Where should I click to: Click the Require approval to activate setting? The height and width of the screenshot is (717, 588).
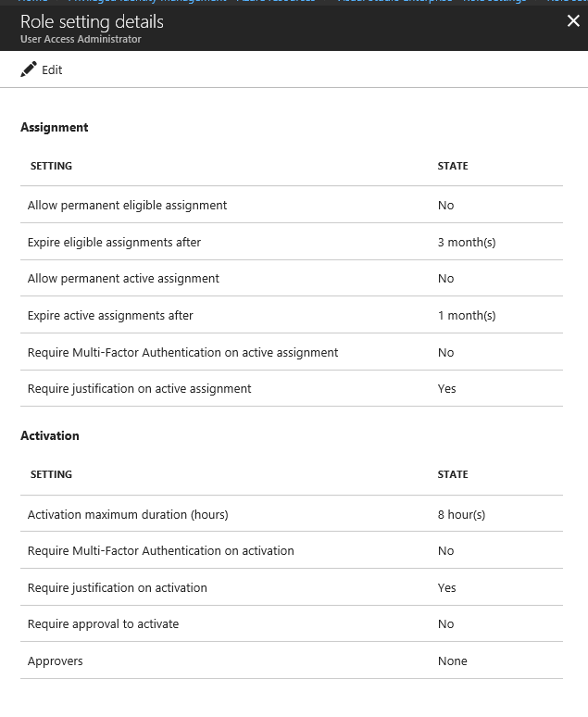(103, 623)
